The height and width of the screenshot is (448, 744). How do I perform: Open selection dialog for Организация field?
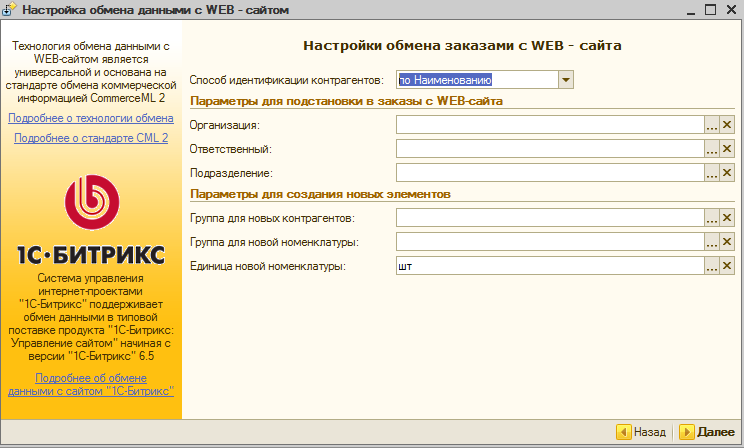[711, 125]
